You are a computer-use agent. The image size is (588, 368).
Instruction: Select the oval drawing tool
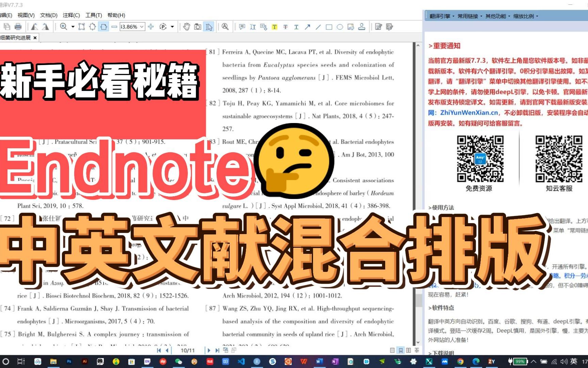click(340, 27)
